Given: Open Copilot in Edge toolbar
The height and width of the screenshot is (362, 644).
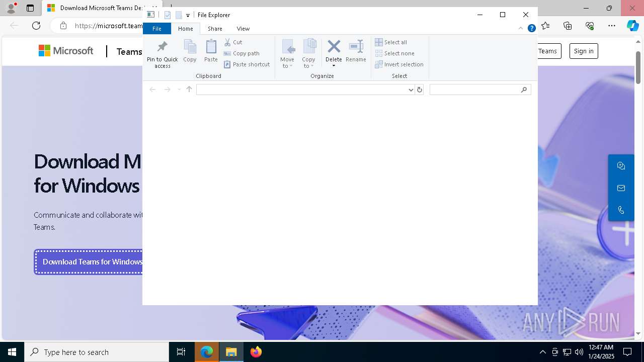Looking at the screenshot, I should (x=632, y=26).
